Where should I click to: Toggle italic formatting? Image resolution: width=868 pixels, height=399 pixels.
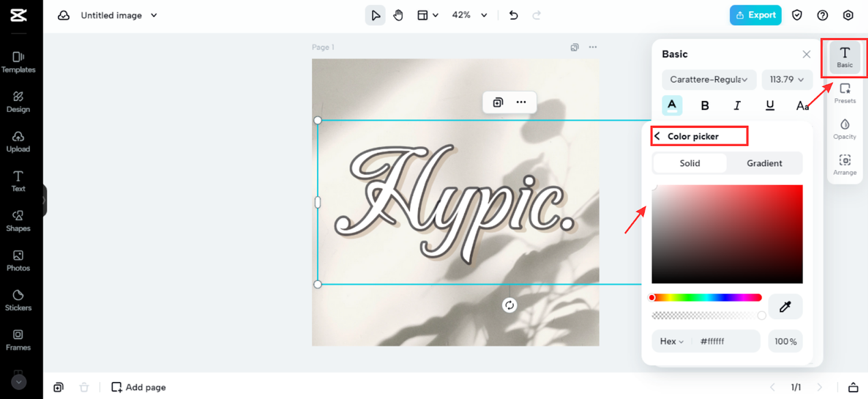point(737,105)
